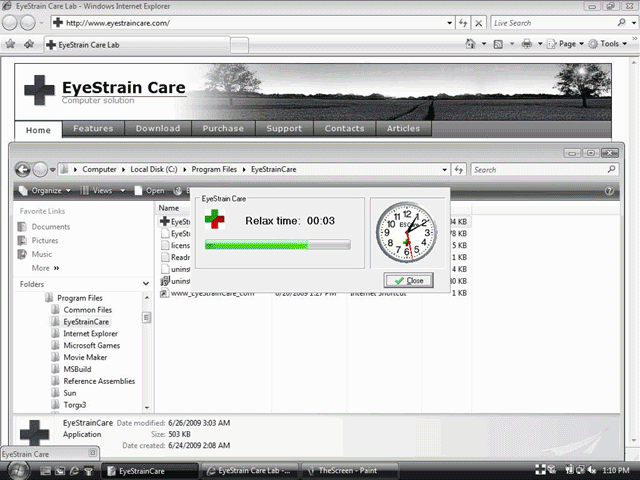Select Movie Maker folder in tree

[85, 357]
